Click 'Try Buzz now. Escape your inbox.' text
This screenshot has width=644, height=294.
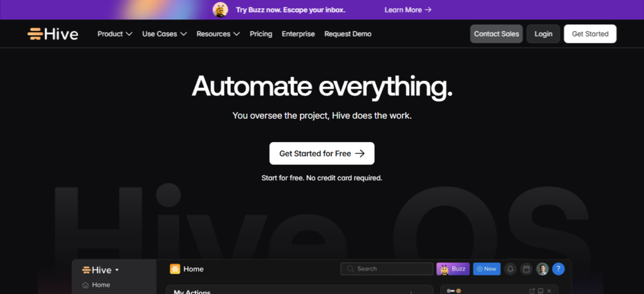291,10
